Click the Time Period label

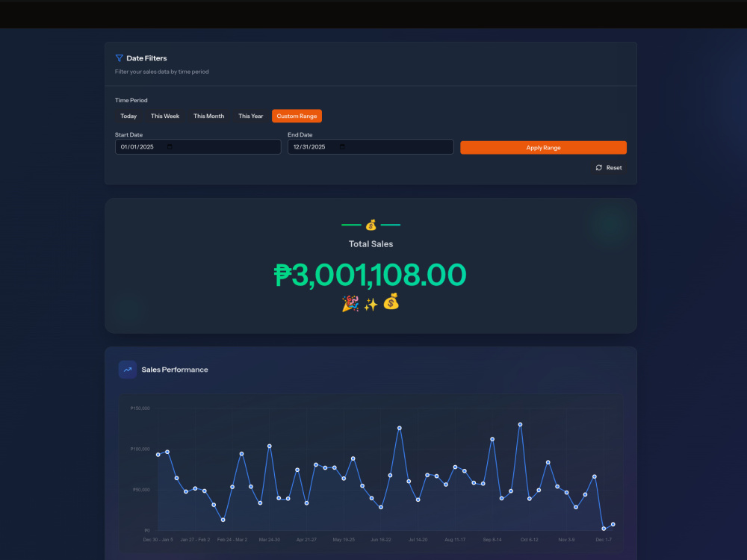point(131,101)
